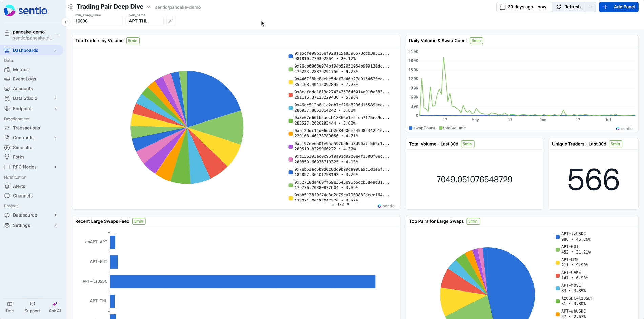This screenshot has width=644, height=319.
Task: Expand the Endpoint submenu chevron
Action: pos(55,109)
